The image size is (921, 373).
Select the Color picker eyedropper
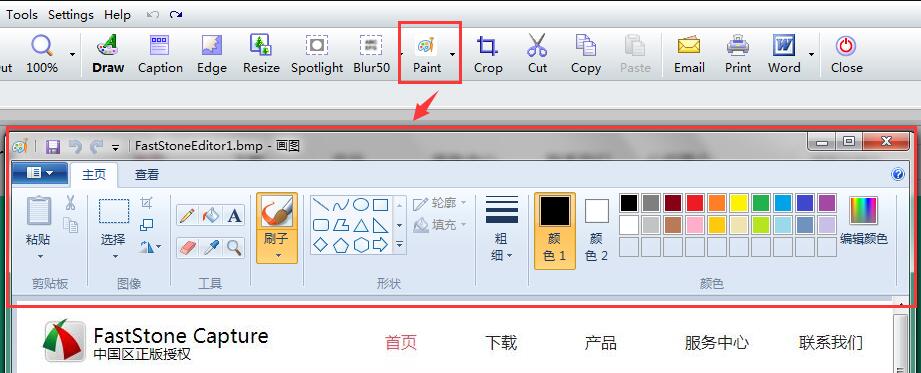pos(210,248)
